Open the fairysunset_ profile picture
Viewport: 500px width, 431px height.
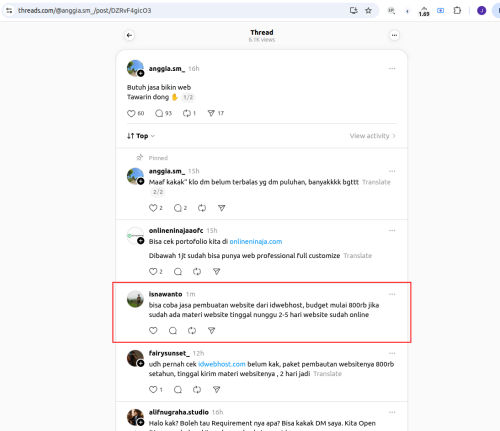135,359
